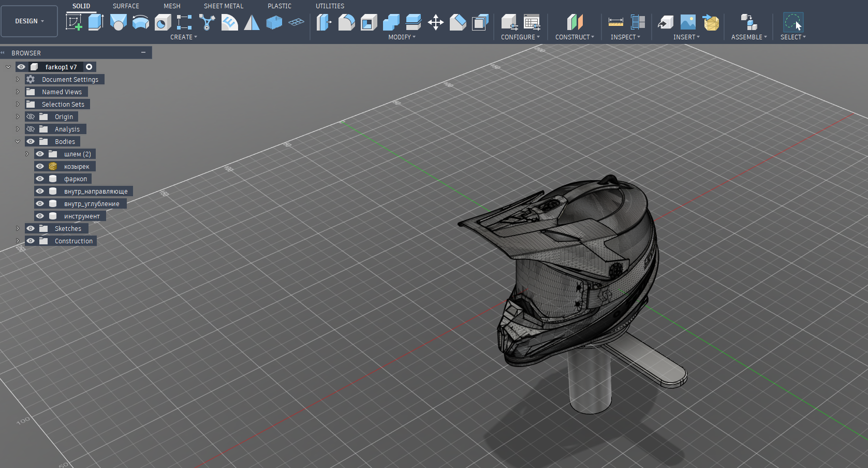Viewport: 868px width, 468px height.
Task: Click the Measure ruler icon
Action: [615, 22]
